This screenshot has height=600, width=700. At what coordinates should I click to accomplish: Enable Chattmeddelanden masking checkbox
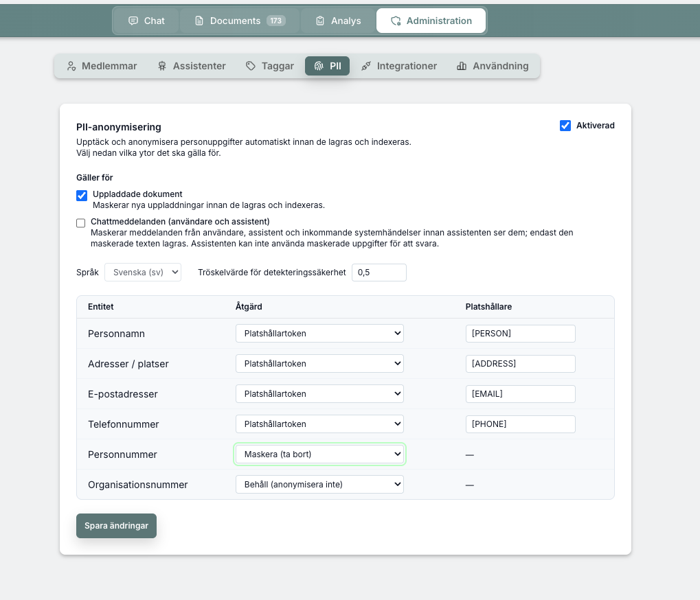(81, 223)
